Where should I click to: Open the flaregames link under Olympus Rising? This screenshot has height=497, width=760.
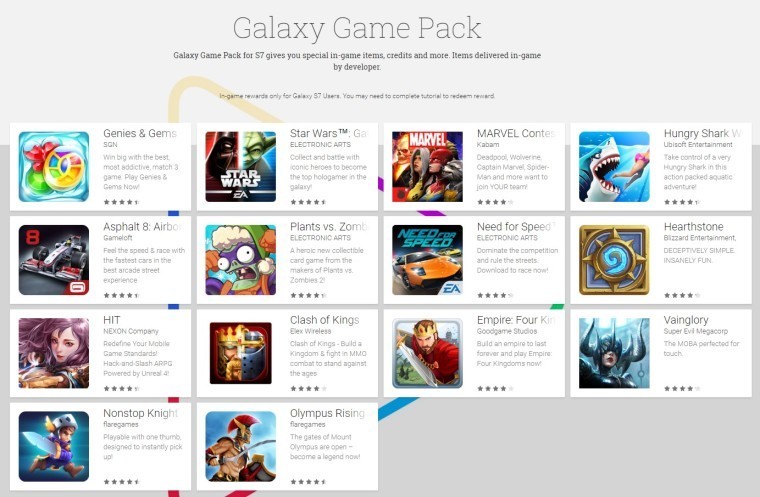coord(307,424)
